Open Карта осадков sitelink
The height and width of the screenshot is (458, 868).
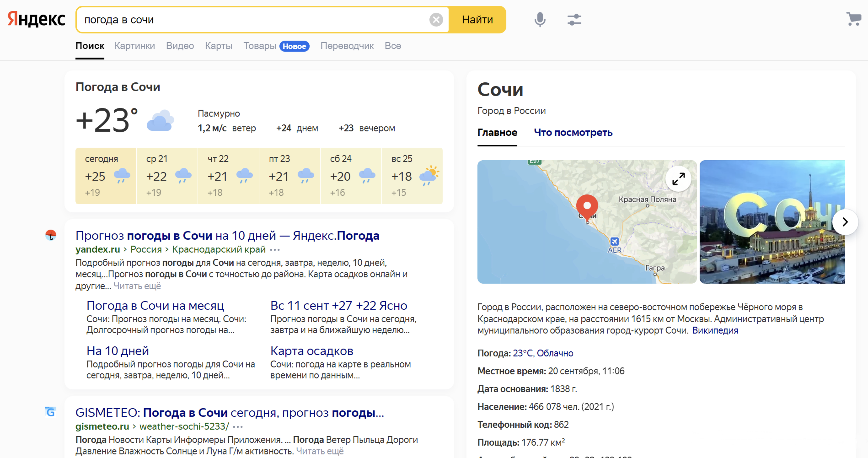312,351
